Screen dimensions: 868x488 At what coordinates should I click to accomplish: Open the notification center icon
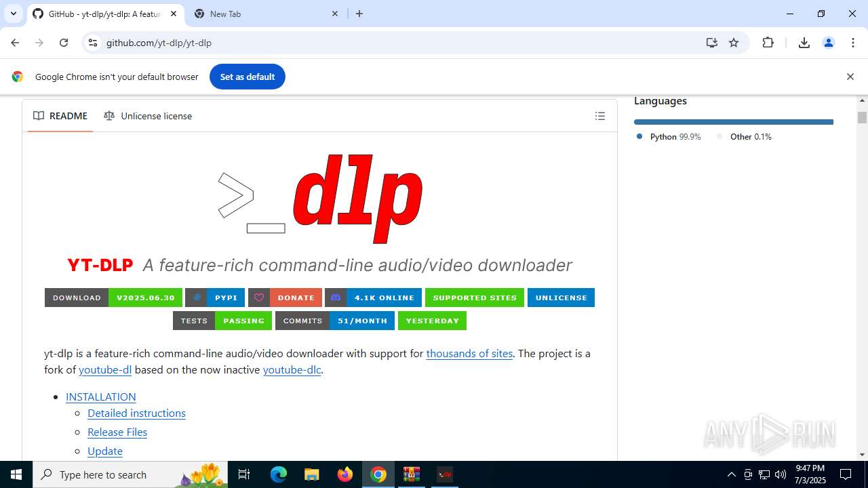tap(846, 474)
